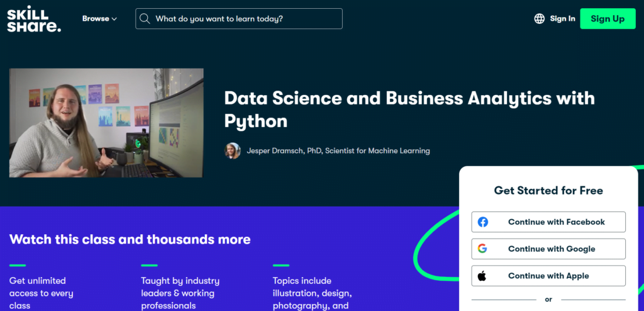The width and height of the screenshot is (644, 311).
Task: Choose Continue with Google
Action: [x=548, y=249]
